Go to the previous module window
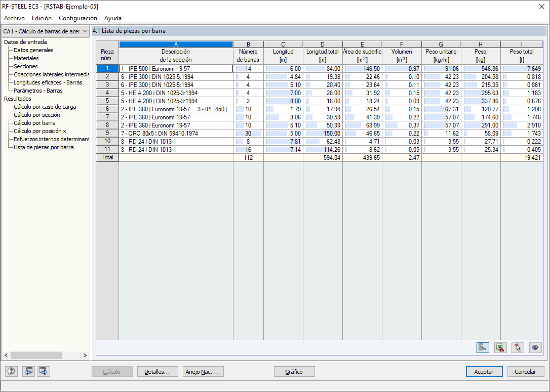Image resolution: width=550 pixels, height=392 pixels. [29, 371]
